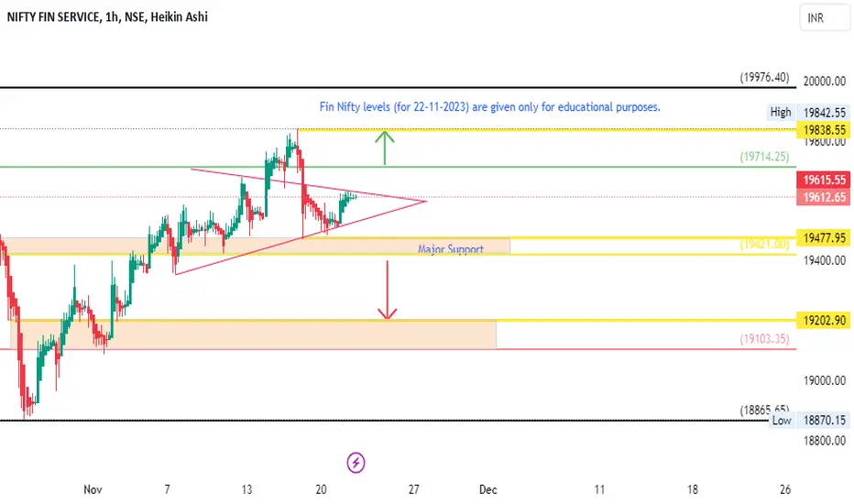The height and width of the screenshot is (504, 854).
Task: Click the (19714.25) green level label
Action: tap(764, 157)
